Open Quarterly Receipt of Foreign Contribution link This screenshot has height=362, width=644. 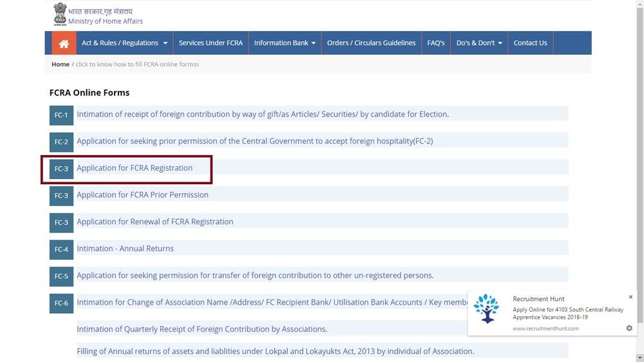point(202,329)
